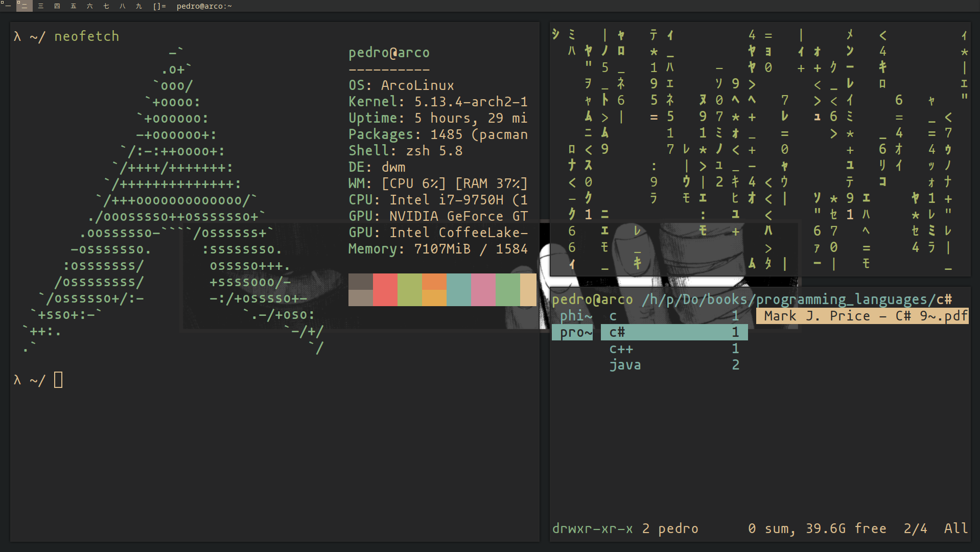Click the drwxr-xr-x permissions in ranger status
The image size is (980, 552).
(x=593, y=528)
